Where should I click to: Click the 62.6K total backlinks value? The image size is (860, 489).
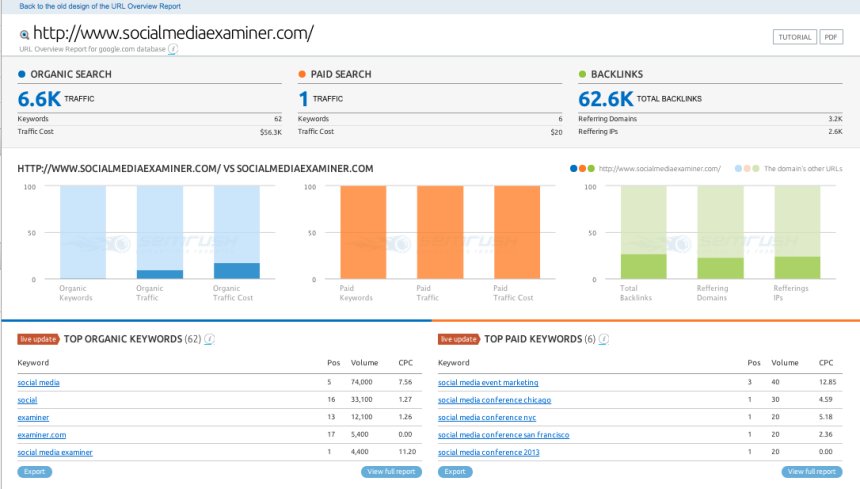[x=606, y=99]
